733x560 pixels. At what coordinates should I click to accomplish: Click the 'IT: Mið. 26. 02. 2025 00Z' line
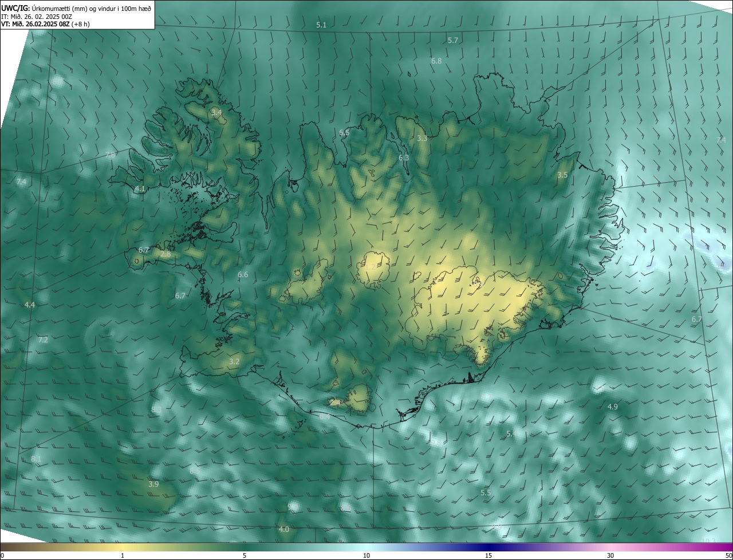coord(37,16)
